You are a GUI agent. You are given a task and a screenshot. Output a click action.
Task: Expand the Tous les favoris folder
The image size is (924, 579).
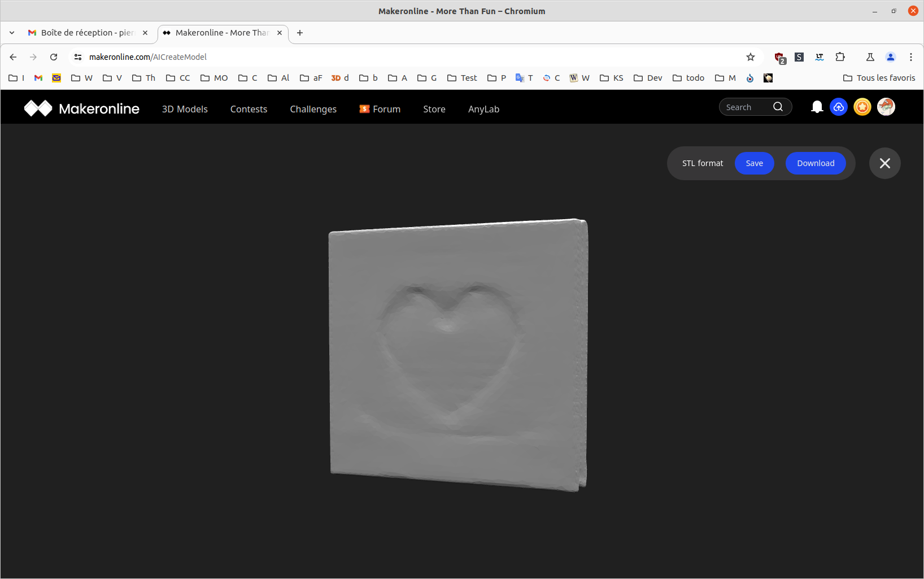[879, 78]
